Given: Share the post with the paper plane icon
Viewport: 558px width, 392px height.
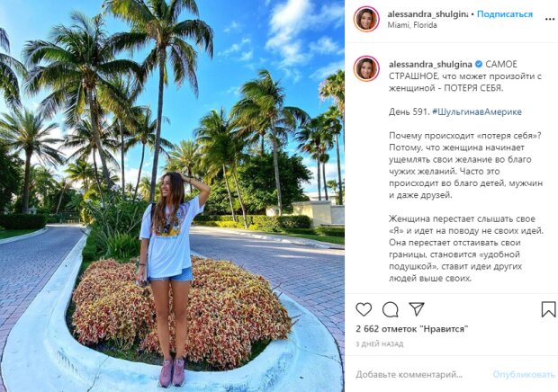Looking at the screenshot, I should (x=417, y=309).
